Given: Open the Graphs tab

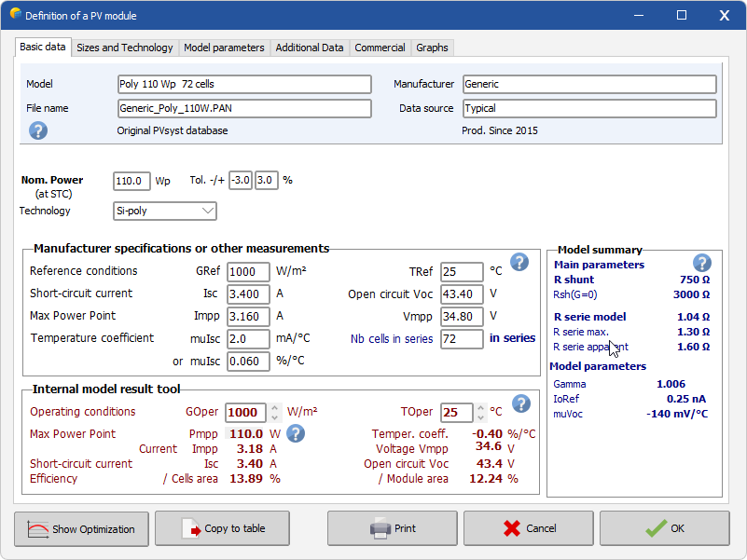Looking at the screenshot, I should pyautogui.click(x=432, y=47).
